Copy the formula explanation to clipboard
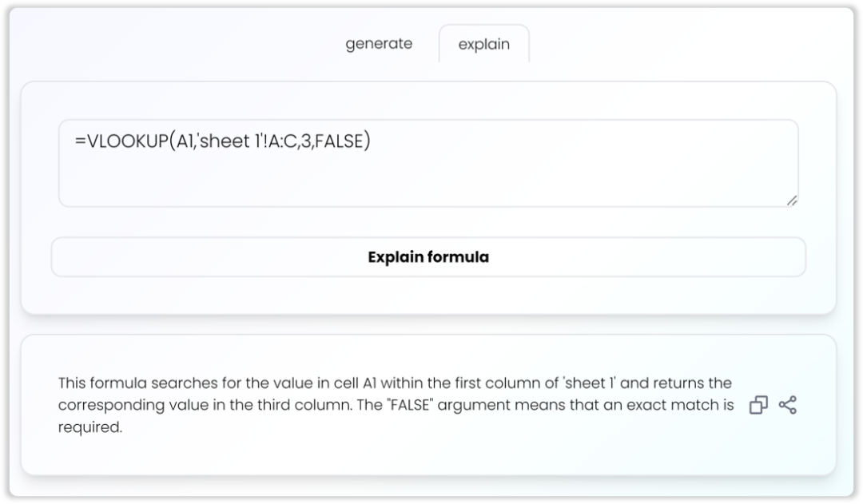Viewport: 863px width, 504px height. pyautogui.click(x=758, y=405)
